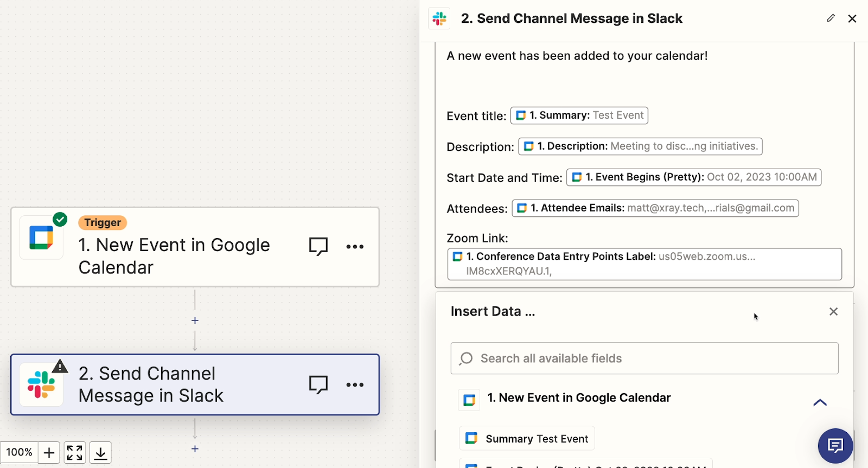Click the Google Calendar icon in the Insert Data list
The image size is (868, 468).
pos(469,400)
